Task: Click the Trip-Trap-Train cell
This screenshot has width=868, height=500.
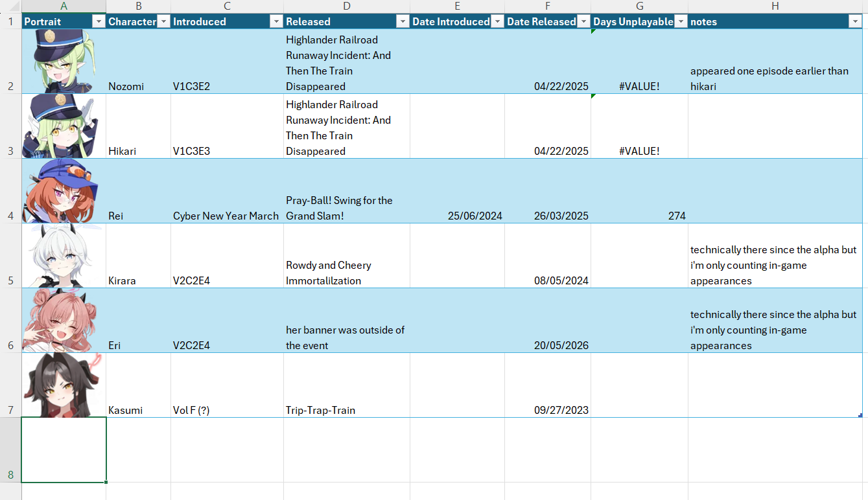Action: pos(347,385)
